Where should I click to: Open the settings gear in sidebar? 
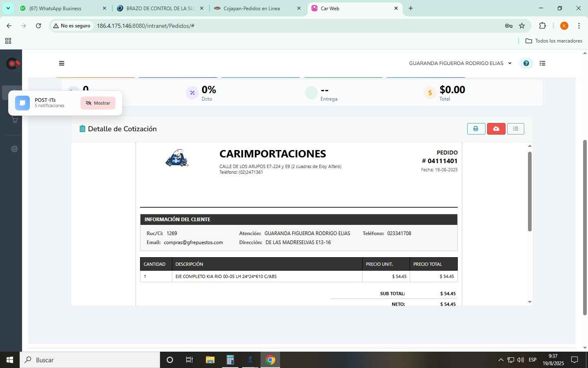point(15,149)
